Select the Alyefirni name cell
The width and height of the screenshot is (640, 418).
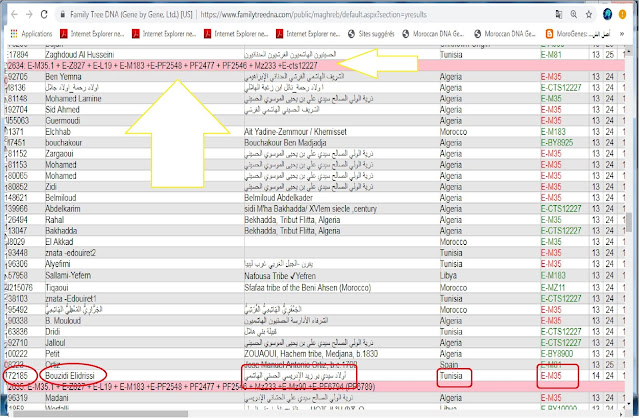58,264
